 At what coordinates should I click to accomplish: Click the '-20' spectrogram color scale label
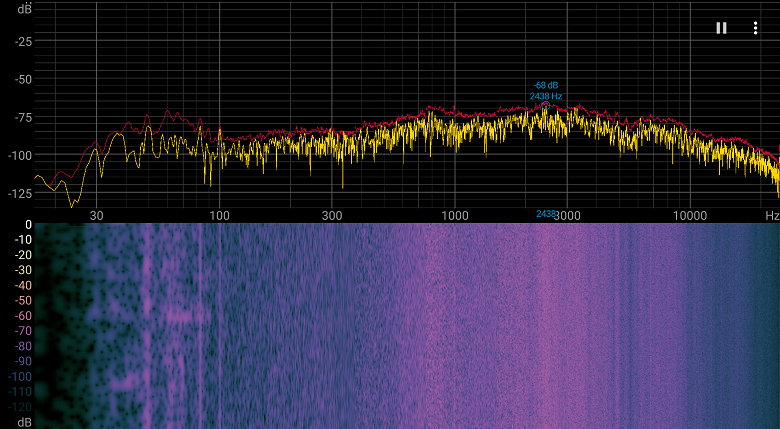coord(24,255)
